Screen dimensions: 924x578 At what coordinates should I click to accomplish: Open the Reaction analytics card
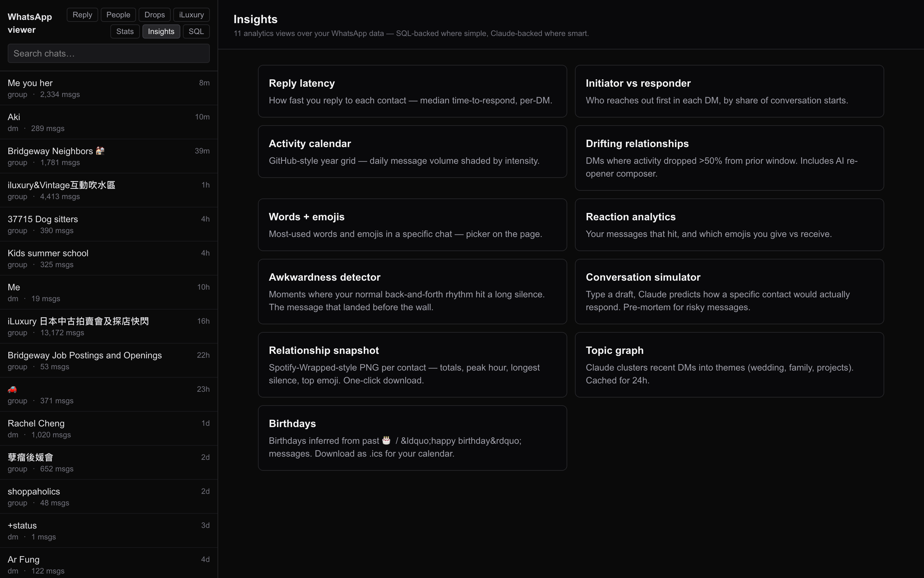point(729,225)
